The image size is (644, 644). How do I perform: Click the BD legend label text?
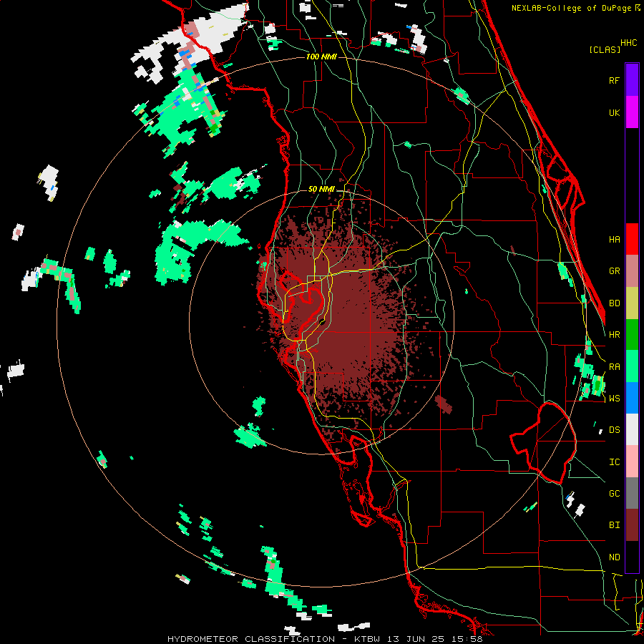coord(614,303)
